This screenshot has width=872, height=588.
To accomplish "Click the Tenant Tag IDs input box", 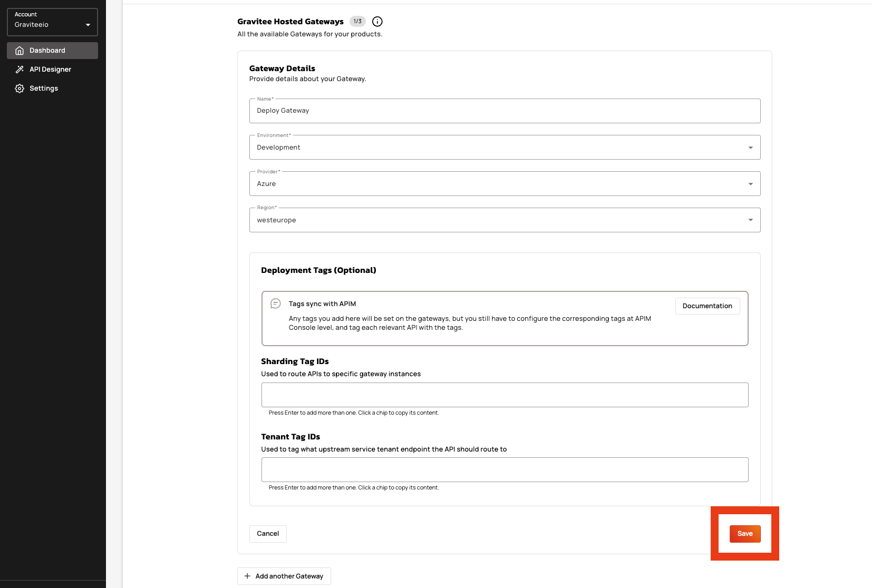I will coord(505,469).
